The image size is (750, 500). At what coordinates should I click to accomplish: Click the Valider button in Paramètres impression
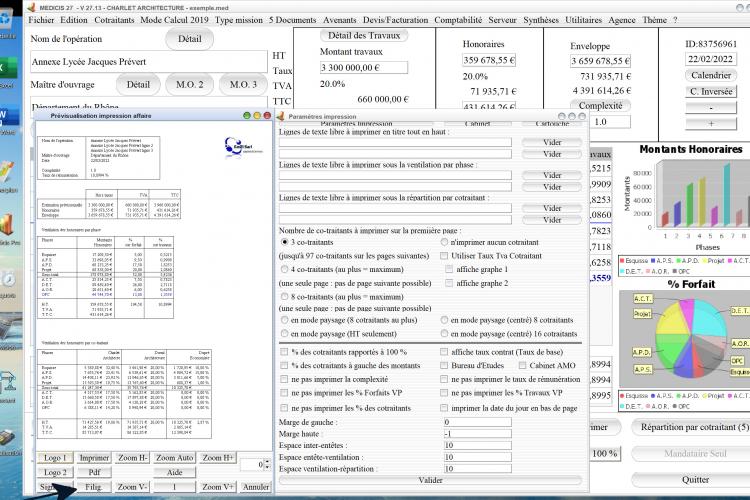point(430,480)
